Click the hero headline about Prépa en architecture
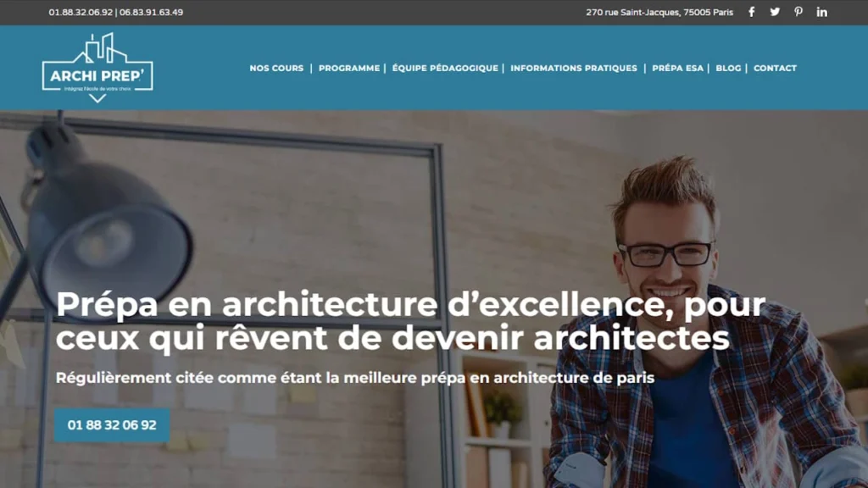The width and height of the screenshot is (868, 488). pyautogui.click(x=410, y=321)
